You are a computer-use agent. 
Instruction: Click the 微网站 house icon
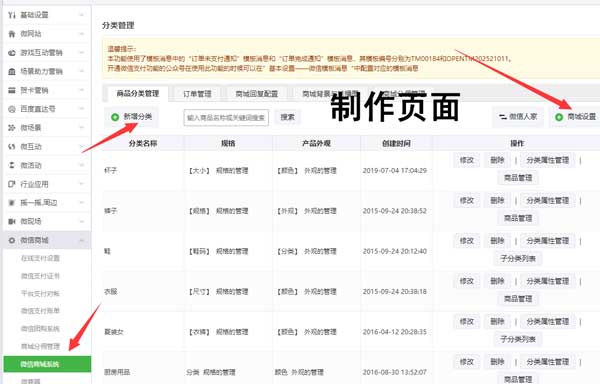(x=12, y=34)
